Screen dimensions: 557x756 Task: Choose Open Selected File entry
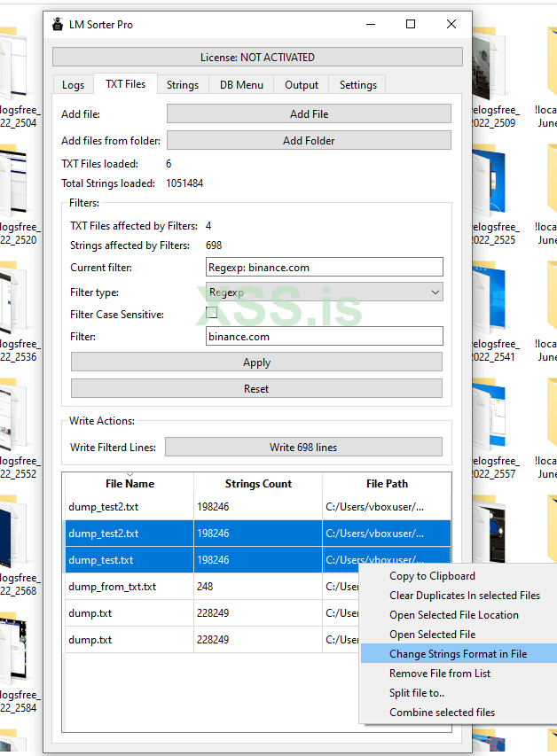point(459,634)
